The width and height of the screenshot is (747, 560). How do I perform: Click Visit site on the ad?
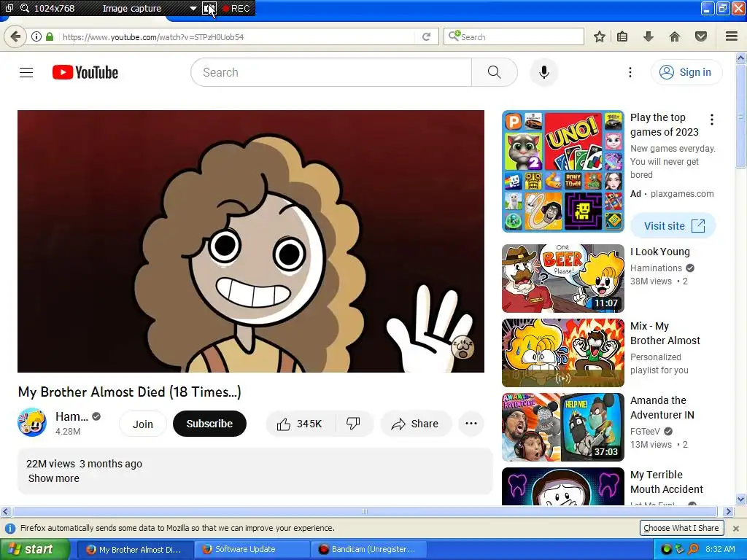(x=673, y=226)
